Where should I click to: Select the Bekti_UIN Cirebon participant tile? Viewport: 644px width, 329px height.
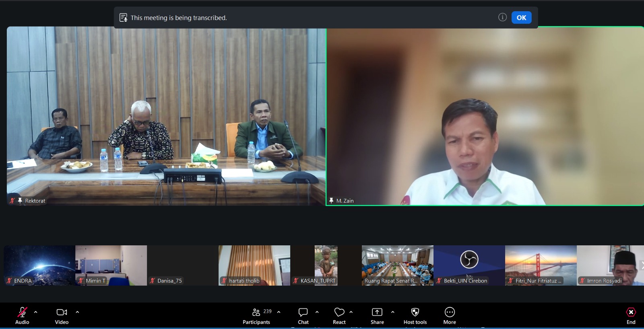point(469,265)
